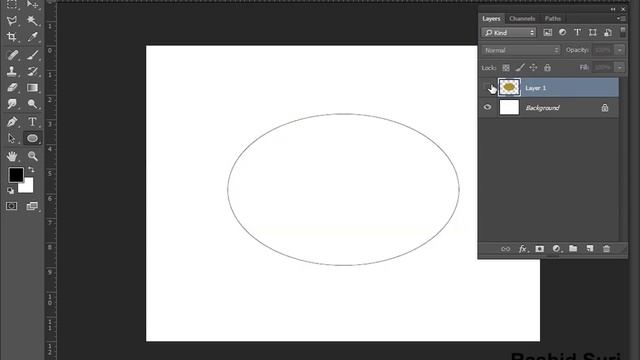Select the Background layer name

(x=542, y=108)
